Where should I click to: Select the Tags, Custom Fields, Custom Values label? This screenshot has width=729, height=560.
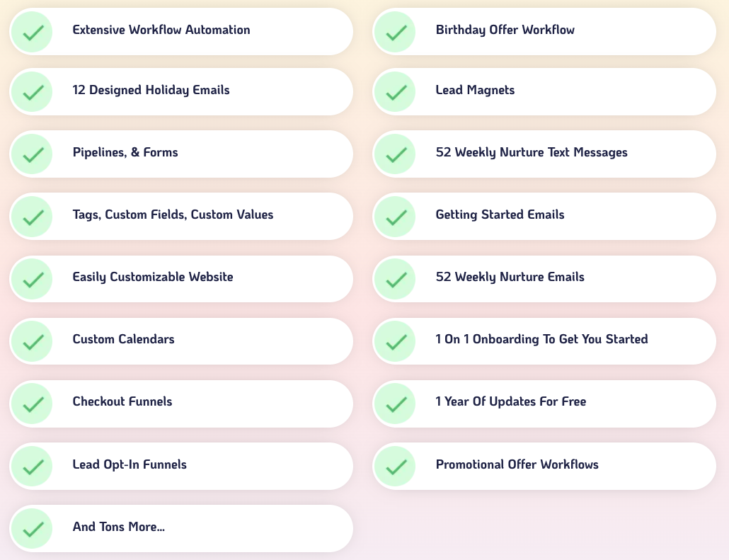click(x=173, y=215)
